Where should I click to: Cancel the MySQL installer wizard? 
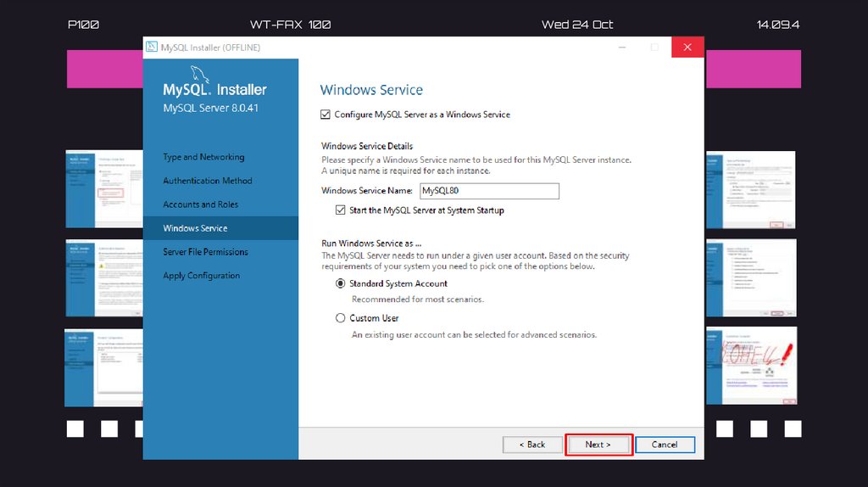[x=665, y=445]
